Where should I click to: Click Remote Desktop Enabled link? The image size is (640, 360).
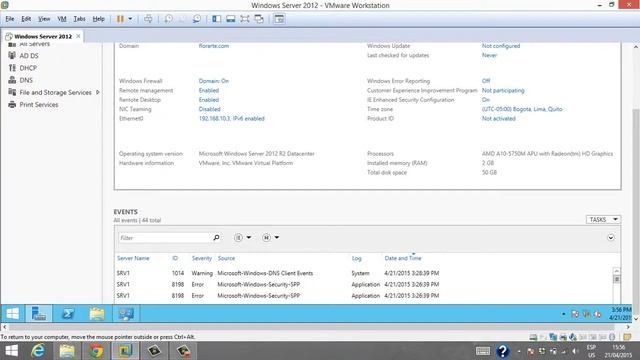pos(209,100)
